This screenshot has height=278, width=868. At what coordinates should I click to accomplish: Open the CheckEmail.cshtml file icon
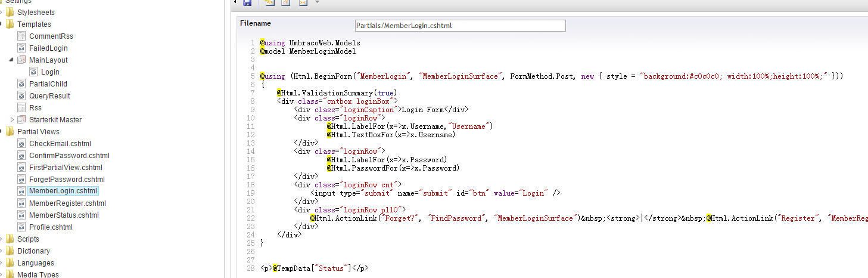pyautogui.click(x=21, y=143)
